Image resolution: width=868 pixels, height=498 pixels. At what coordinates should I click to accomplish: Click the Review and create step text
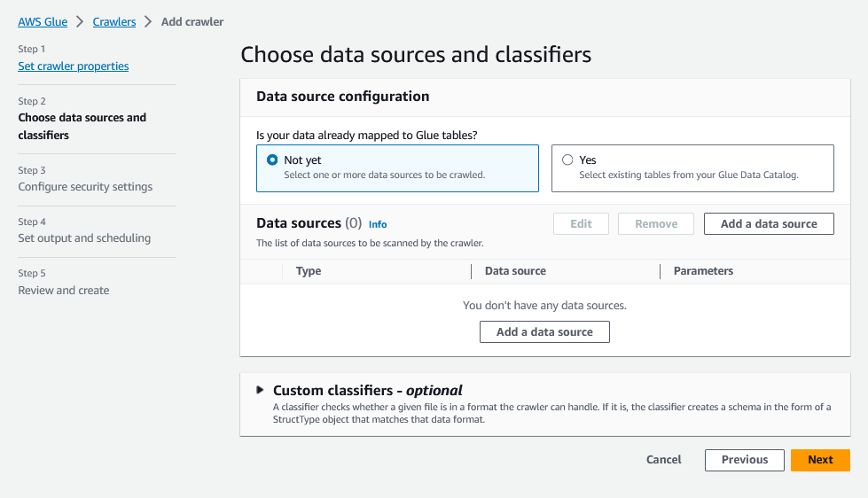(x=64, y=290)
